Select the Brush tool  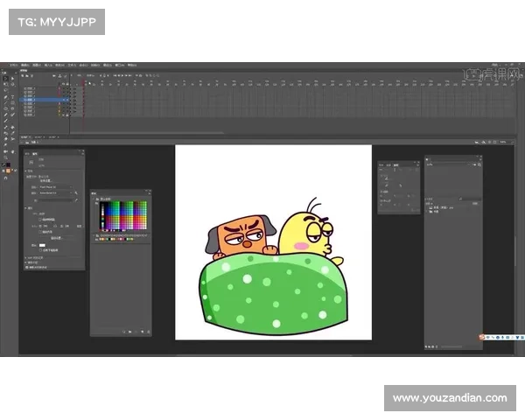click(12, 115)
